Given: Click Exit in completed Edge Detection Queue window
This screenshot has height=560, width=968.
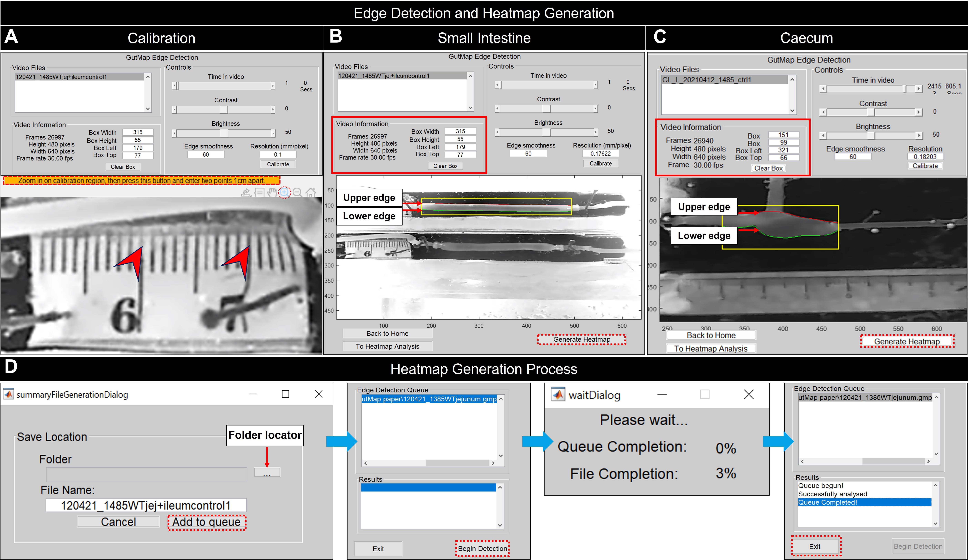Looking at the screenshot, I should (x=815, y=546).
